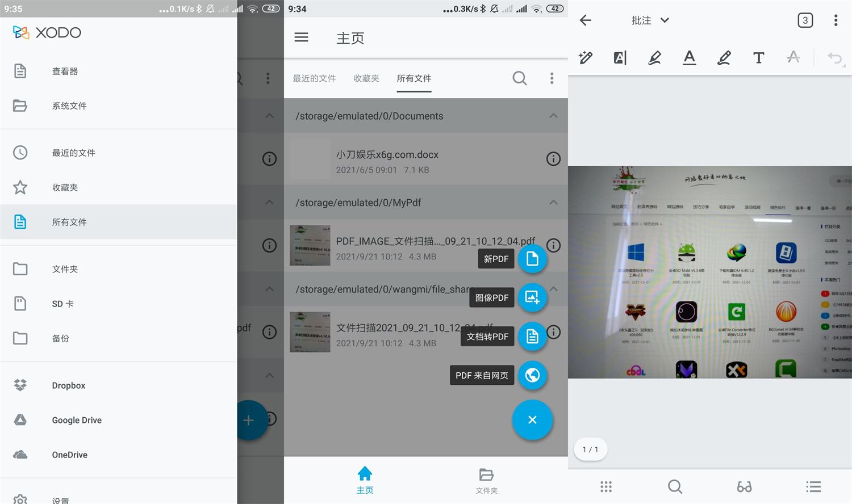Select the Text annotation tool
Viewport: 852px width, 504px height.
758,57
